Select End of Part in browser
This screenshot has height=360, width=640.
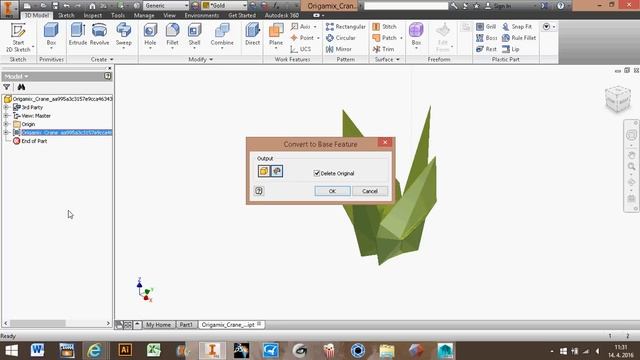click(x=30, y=141)
